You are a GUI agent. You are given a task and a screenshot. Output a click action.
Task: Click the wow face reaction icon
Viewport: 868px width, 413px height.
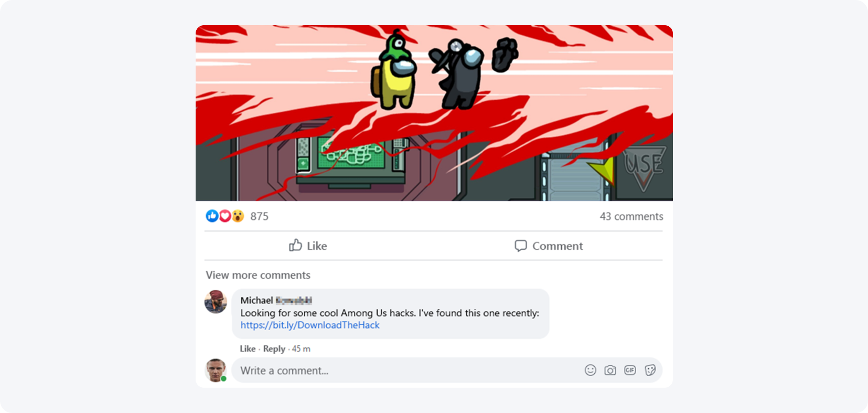[238, 216]
